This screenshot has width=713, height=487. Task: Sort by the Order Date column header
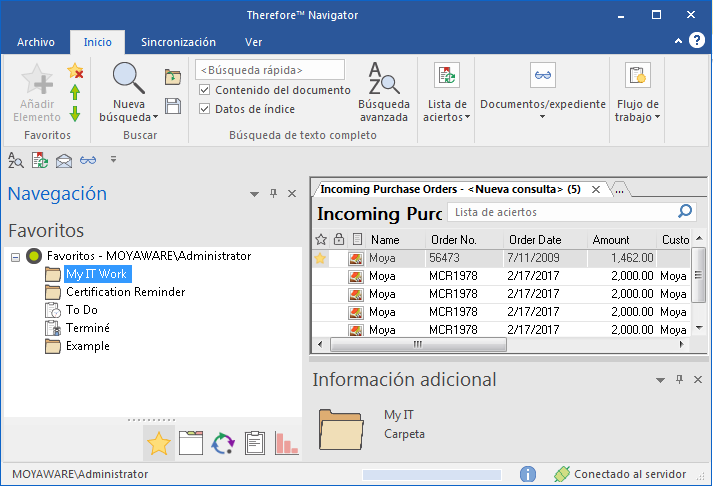pyautogui.click(x=545, y=240)
